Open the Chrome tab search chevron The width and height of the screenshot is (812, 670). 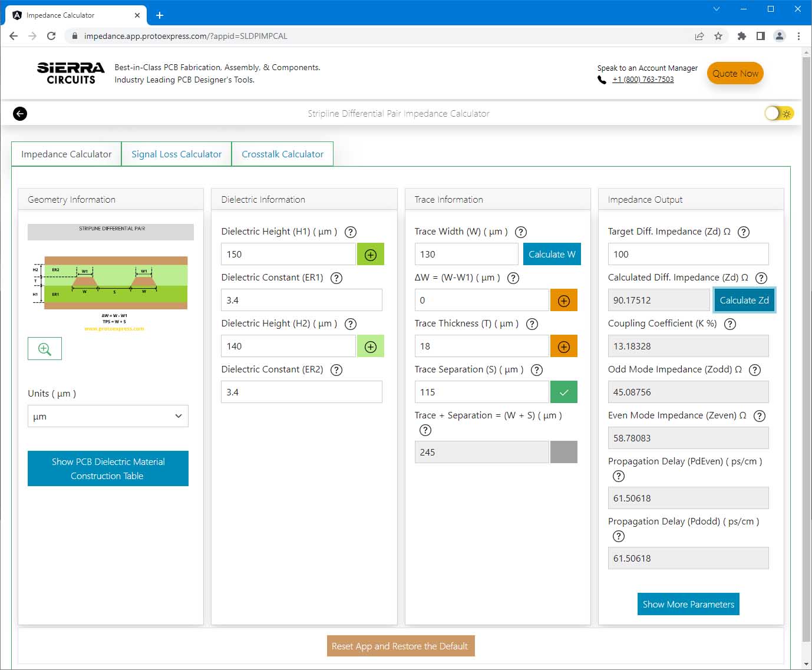(x=717, y=9)
